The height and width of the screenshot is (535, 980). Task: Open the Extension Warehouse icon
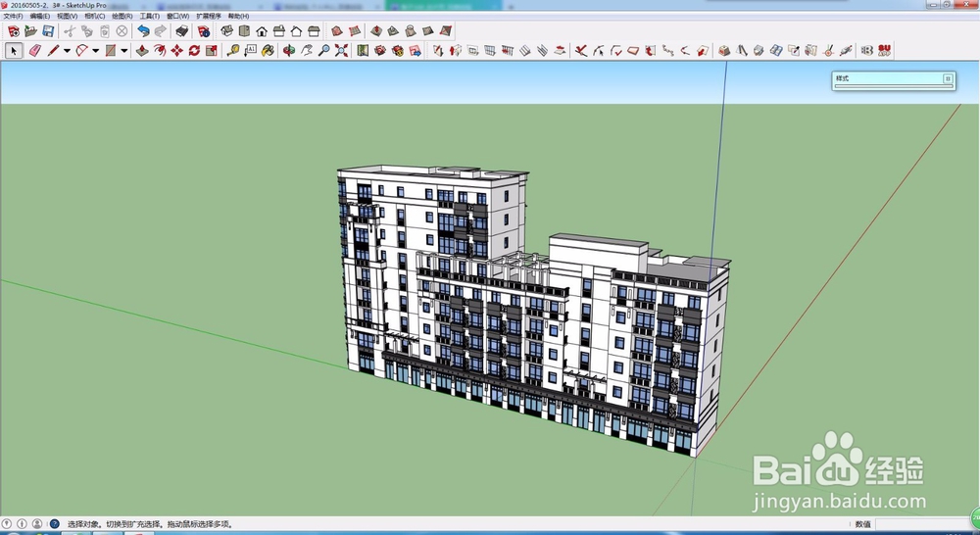pos(398,51)
